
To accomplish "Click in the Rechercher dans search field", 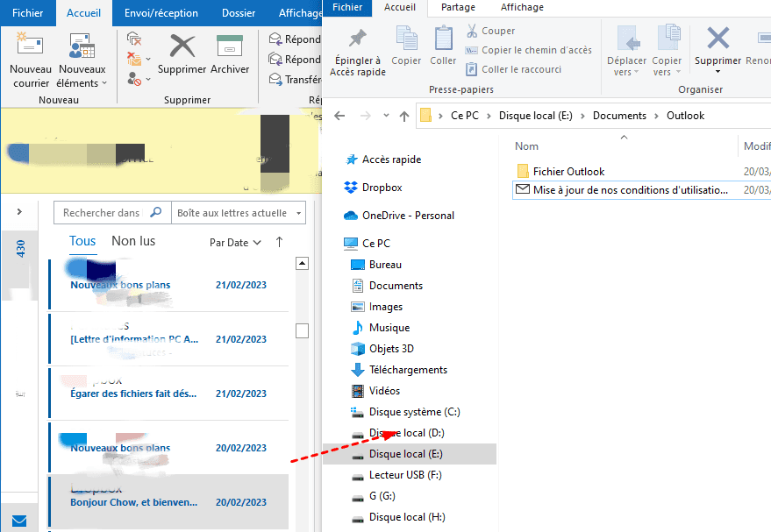I will click(x=102, y=213).
